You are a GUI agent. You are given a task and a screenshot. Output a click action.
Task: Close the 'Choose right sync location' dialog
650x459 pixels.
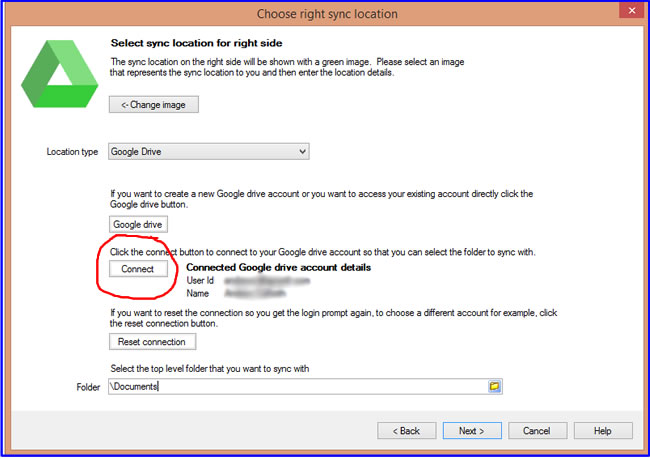tap(631, 10)
